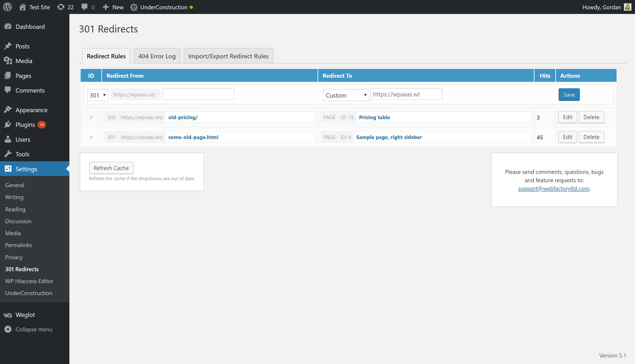Switch to the 404 Error Log tab
Screen dimensions: 635x364
[x=157, y=56]
